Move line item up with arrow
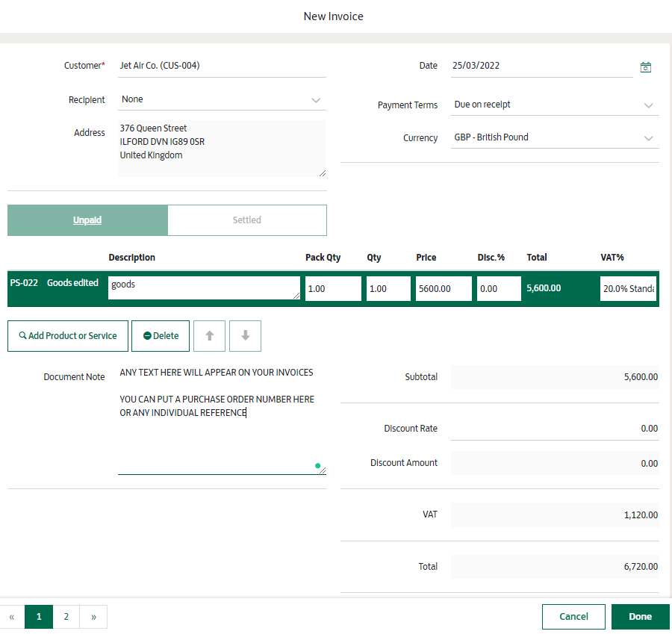 click(209, 336)
